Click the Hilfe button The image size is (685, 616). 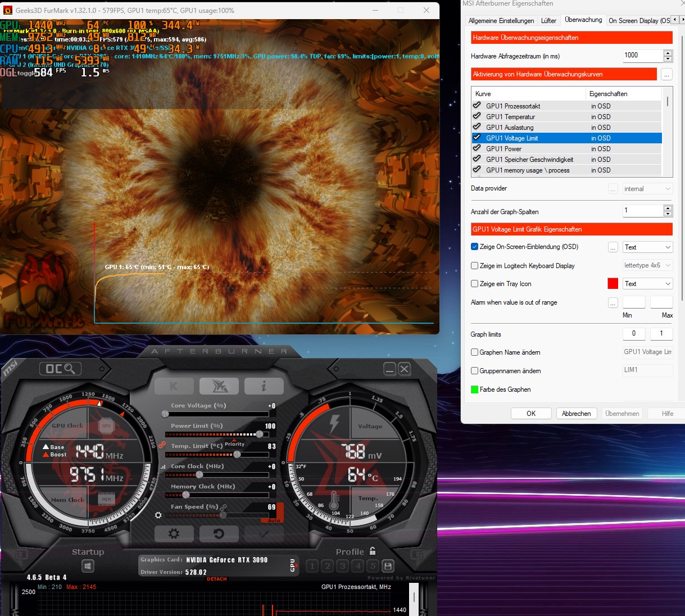667,413
